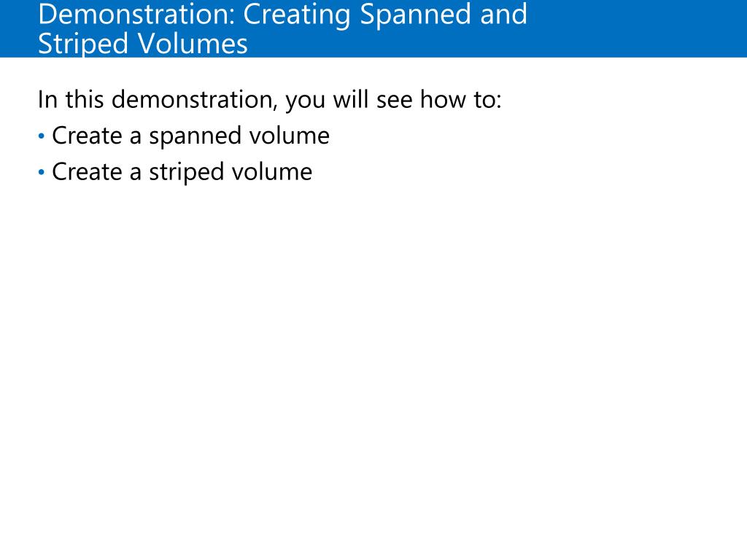
Task: Click "how to:" ending the intro line
Action: tap(461, 99)
